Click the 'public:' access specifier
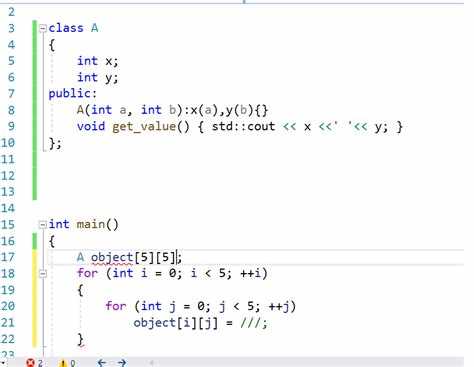 (x=73, y=94)
